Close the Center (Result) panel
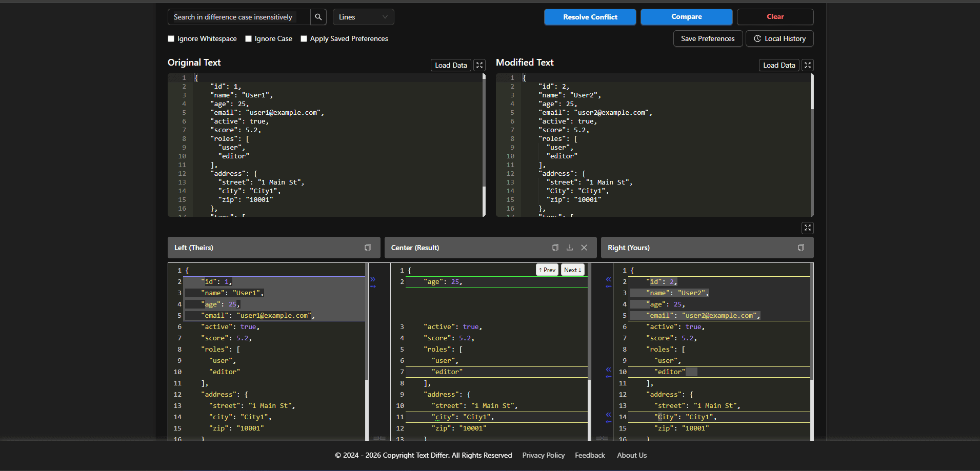This screenshot has height=471, width=980. (x=584, y=248)
